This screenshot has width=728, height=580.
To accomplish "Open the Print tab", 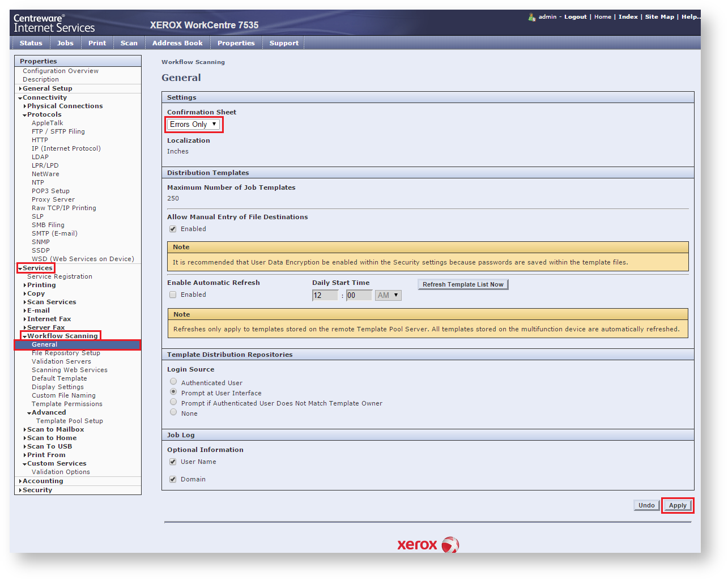I will click(x=97, y=43).
